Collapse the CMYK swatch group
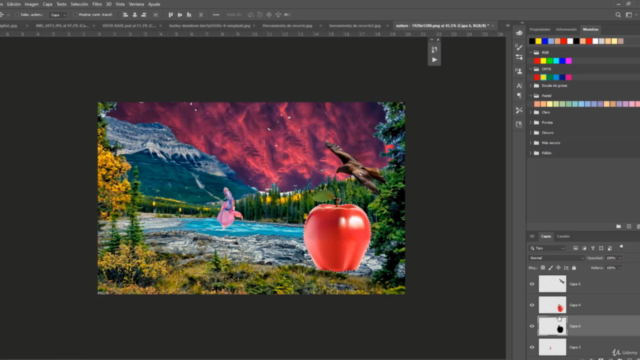This screenshot has height=360, width=640. [531, 69]
